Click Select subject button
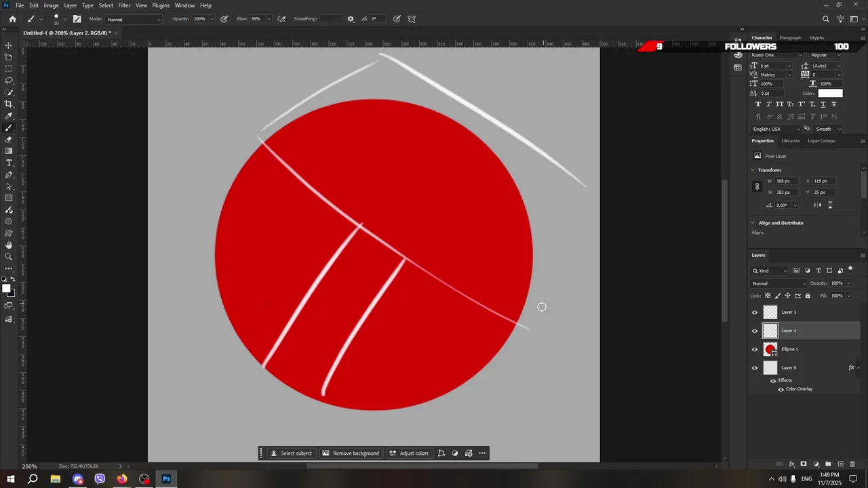Viewport: 868px width, 488px height. point(292,453)
